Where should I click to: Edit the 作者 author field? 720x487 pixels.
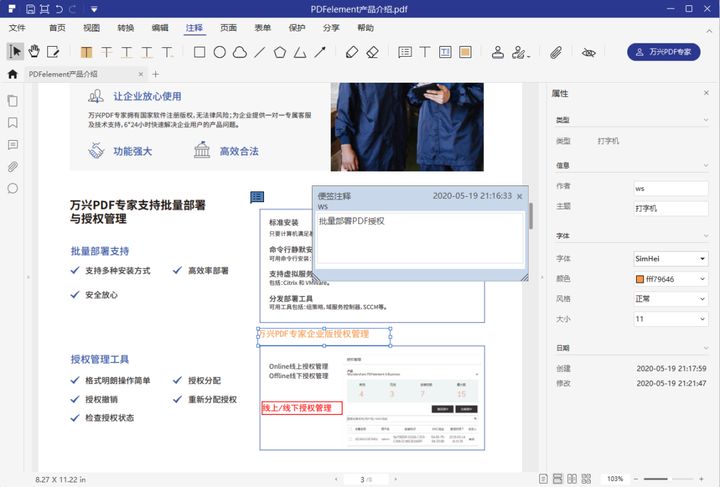[670, 188]
